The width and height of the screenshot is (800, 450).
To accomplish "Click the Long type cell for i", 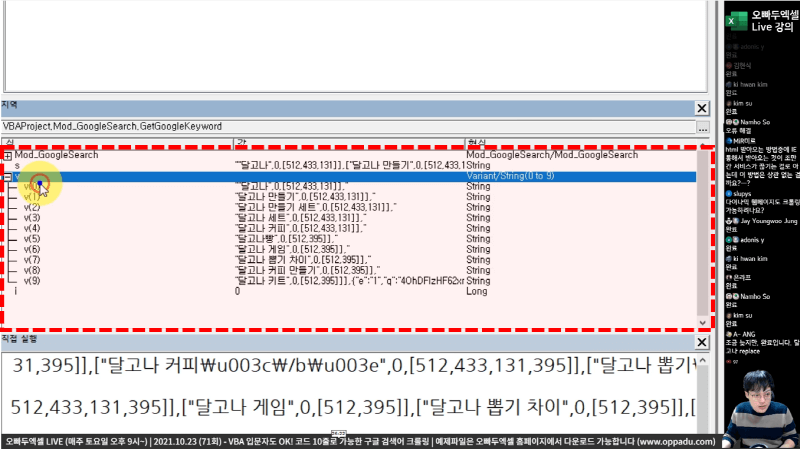I will click(477, 291).
